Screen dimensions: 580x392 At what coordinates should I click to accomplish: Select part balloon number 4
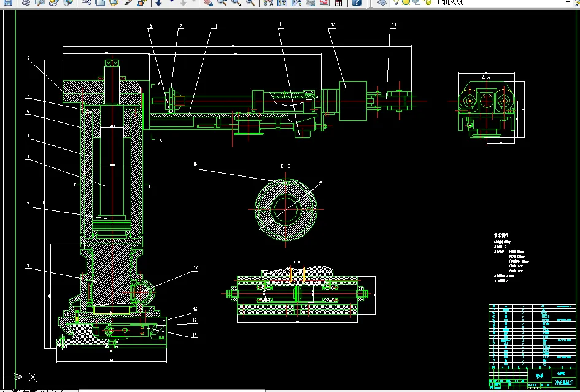(x=28, y=136)
